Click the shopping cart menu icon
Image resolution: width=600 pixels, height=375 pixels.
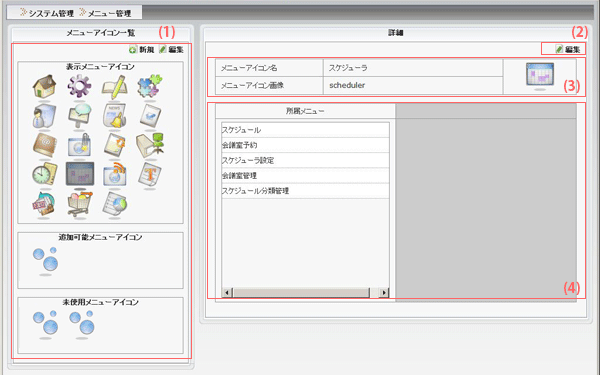(x=80, y=204)
